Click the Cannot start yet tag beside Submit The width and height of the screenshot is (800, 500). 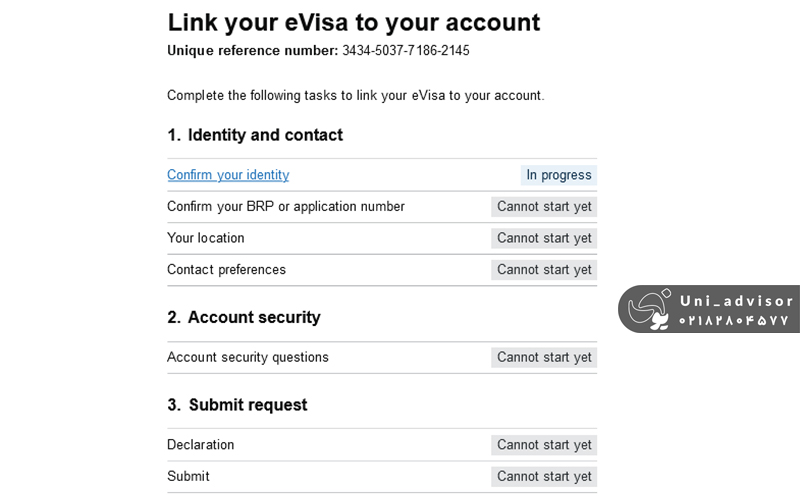coord(544,476)
